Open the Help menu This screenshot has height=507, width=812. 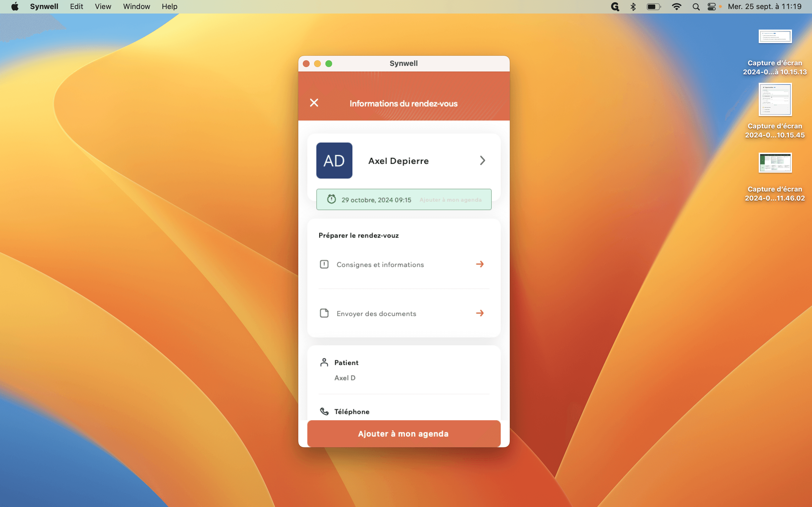click(169, 7)
